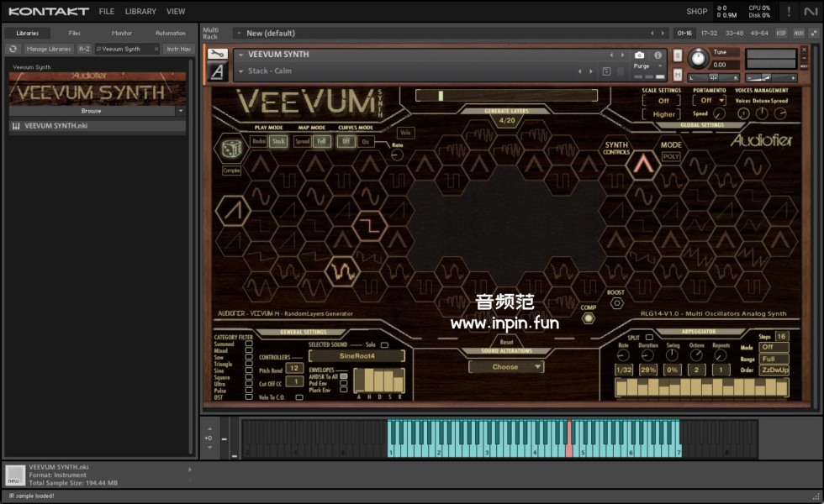Click the Manage Libraries button

click(49, 49)
